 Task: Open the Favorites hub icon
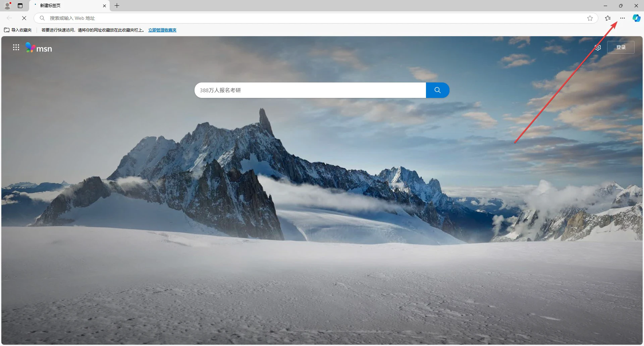(x=608, y=18)
